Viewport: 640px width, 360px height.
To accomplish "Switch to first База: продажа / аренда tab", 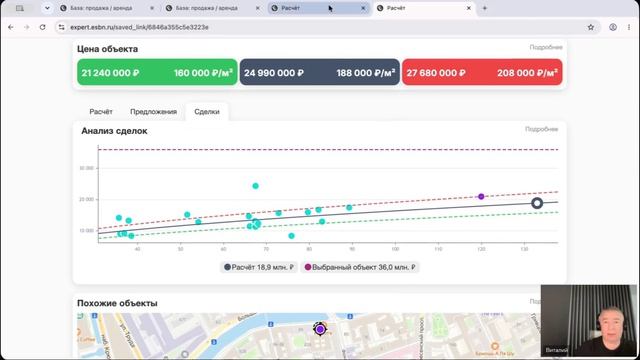I will (107, 8).
